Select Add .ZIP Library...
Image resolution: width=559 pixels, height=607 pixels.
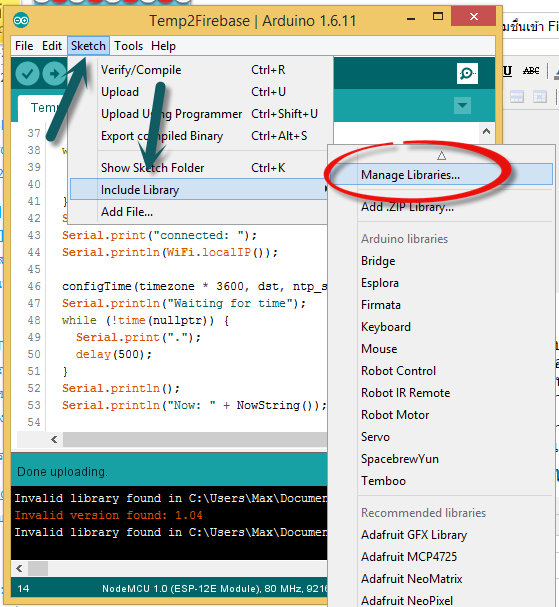tap(442, 207)
